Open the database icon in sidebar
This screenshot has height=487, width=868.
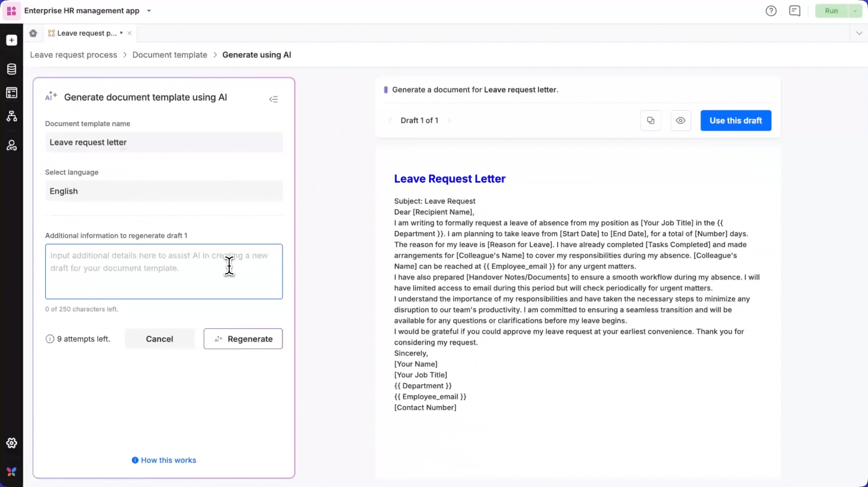click(x=12, y=69)
